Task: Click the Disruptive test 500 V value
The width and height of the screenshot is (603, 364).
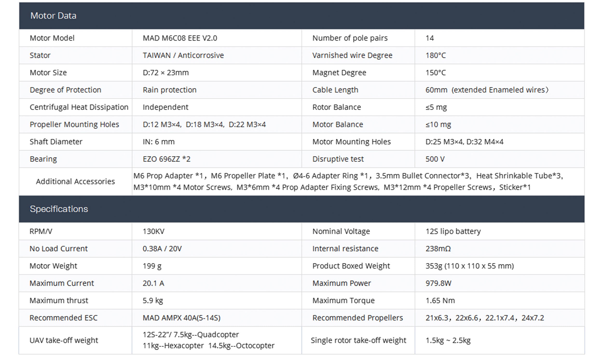Action: (x=435, y=159)
